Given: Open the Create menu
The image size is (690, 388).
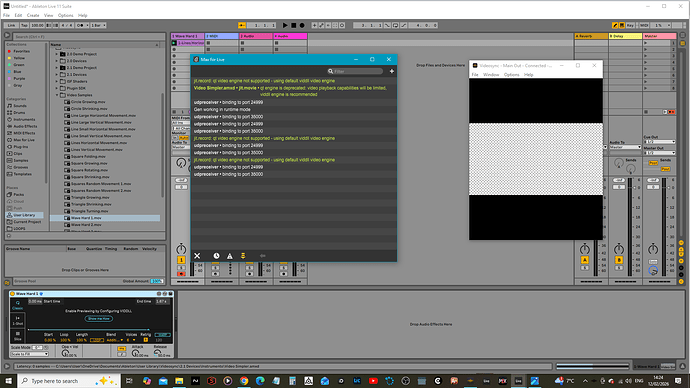Looking at the screenshot, I should click(33, 15).
